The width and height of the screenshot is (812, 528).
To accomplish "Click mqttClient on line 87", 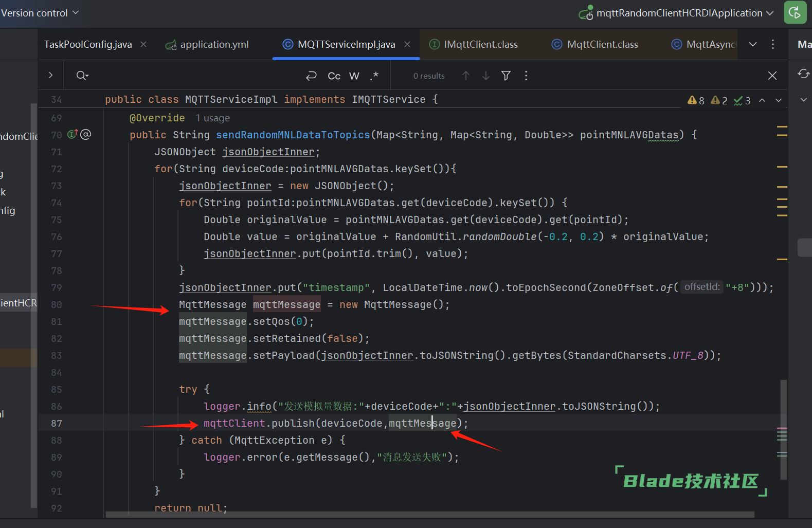I will pos(234,424).
